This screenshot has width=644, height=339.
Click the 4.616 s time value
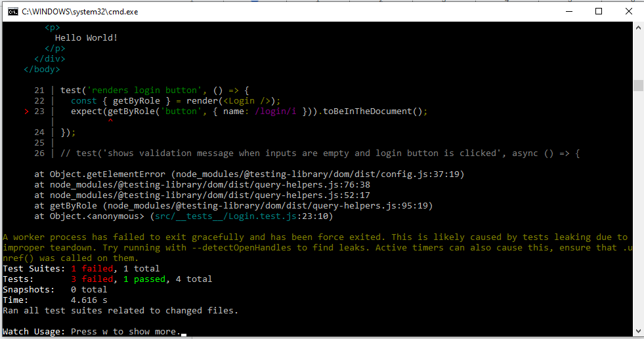point(89,300)
